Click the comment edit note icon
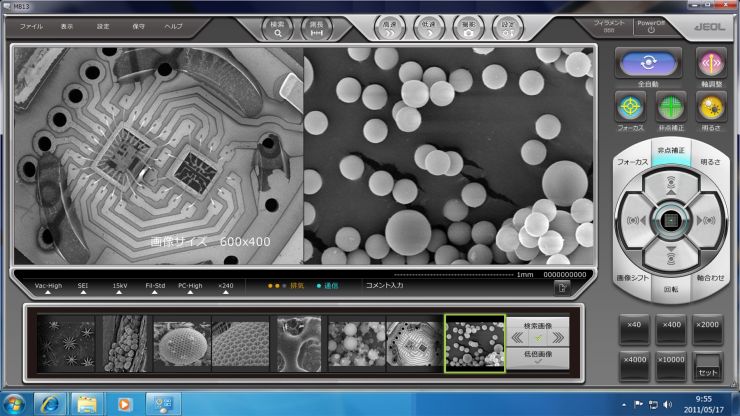This screenshot has width=740, height=416. (562, 287)
